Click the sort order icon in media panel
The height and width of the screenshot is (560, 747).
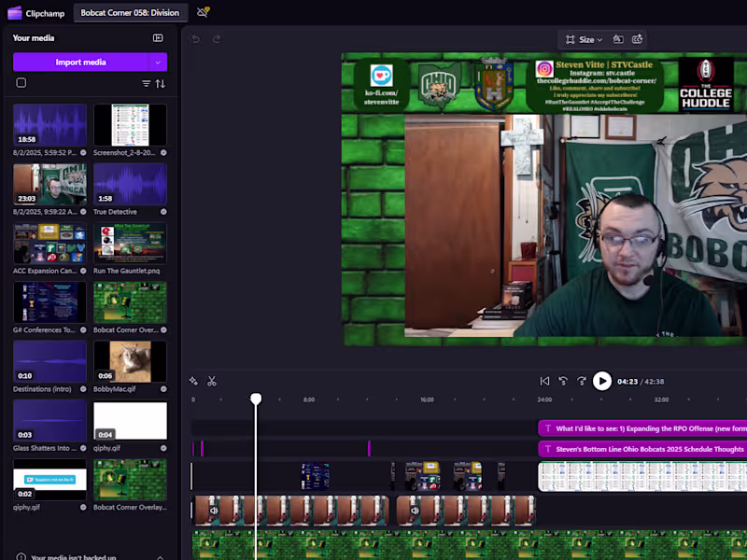[x=161, y=83]
